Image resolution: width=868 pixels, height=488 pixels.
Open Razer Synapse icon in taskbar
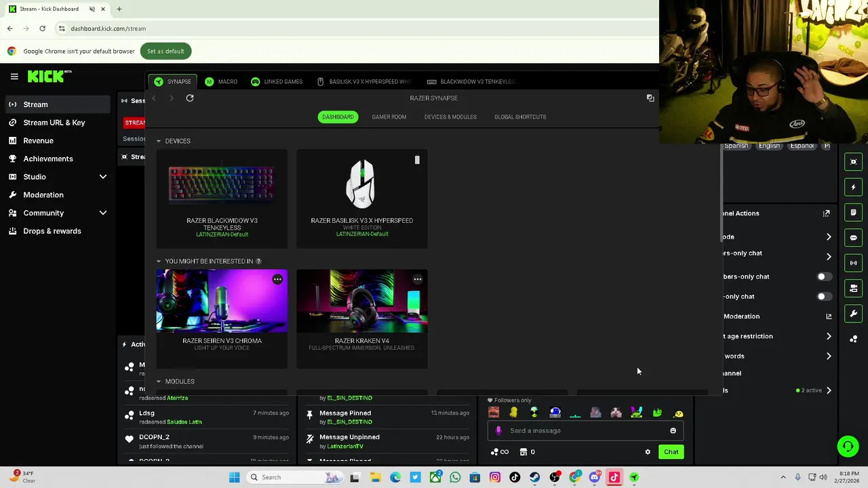point(634,477)
